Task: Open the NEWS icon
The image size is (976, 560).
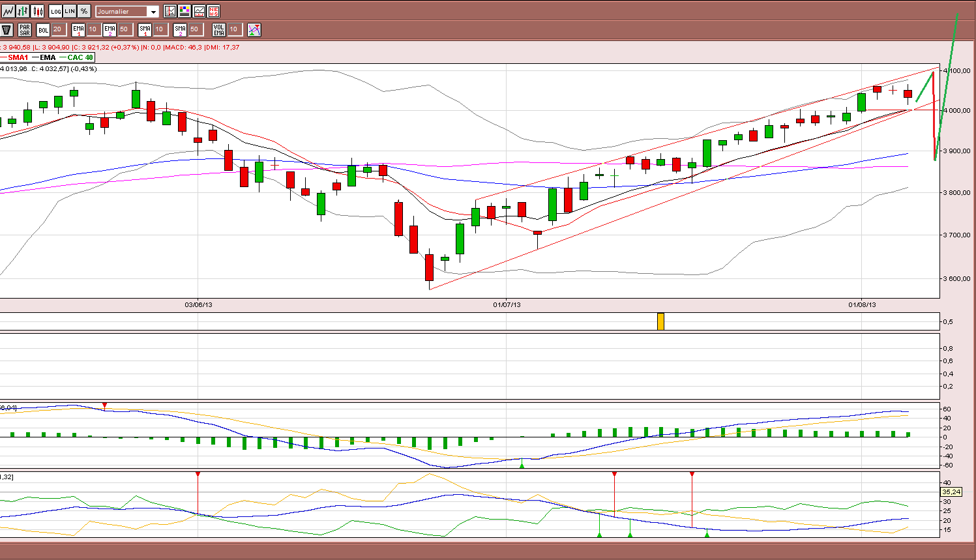Action: (x=213, y=11)
